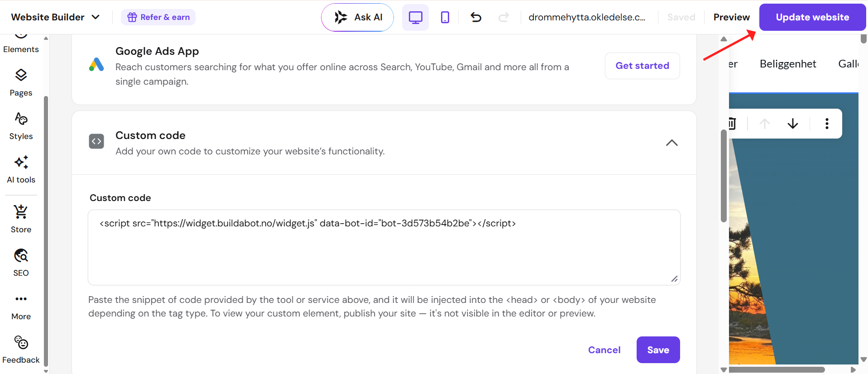The image size is (868, 374).
Task: Open Preview of the website
Action: pyautogui.click(x=732, y=17)
